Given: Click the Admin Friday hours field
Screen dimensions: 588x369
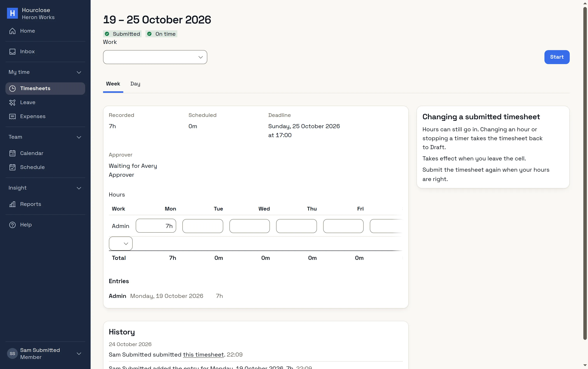Looking at the screenshot, I should click(343, 226).
